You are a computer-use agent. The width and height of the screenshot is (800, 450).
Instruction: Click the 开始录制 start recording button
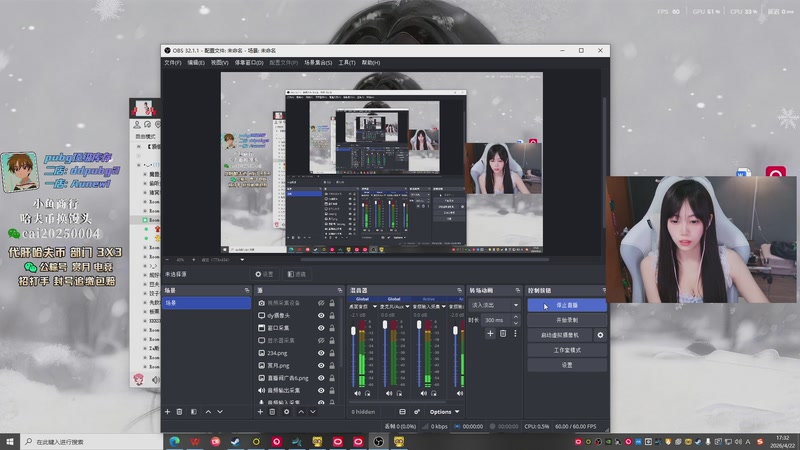tap(567, 320)
